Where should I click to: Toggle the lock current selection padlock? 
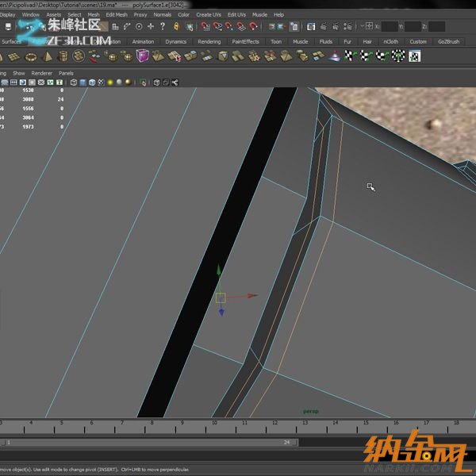click(176, 27)
